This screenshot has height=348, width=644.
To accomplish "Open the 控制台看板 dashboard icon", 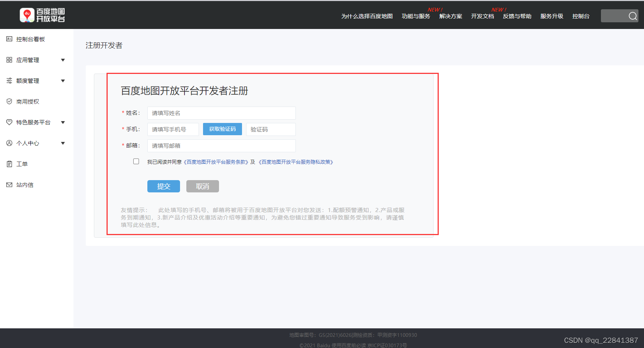I will 9,39.
